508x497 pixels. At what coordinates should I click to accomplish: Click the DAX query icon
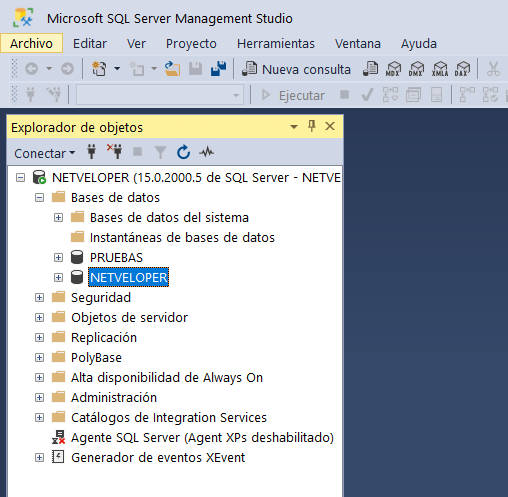click(463, 69)
